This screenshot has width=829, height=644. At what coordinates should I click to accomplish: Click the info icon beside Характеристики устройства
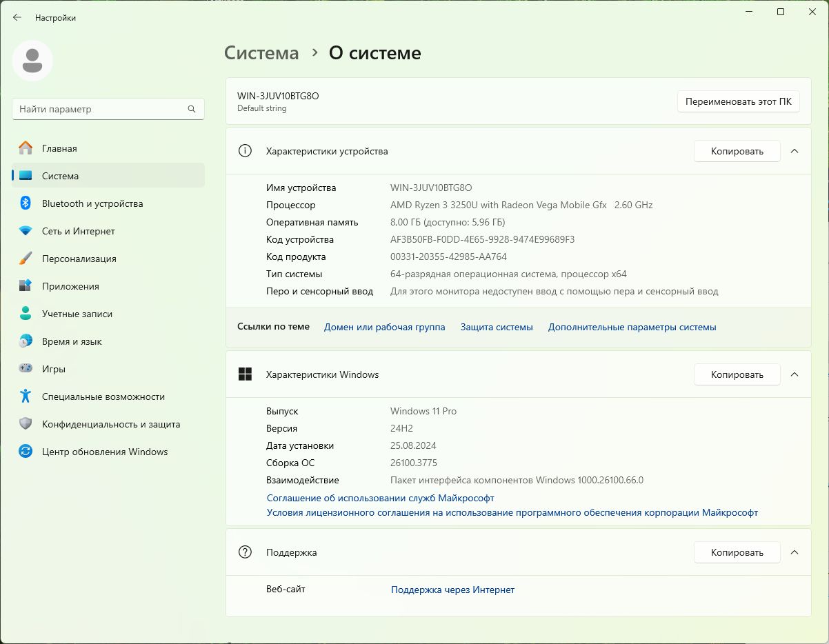pyautogui.click(x=245, y=151)
